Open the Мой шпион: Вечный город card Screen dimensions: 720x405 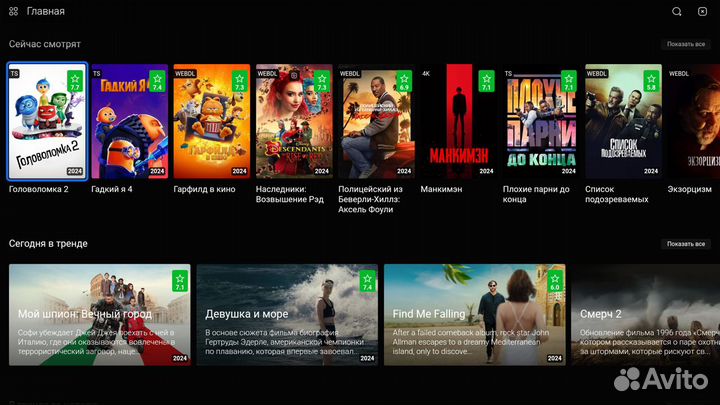coord(100,315)
